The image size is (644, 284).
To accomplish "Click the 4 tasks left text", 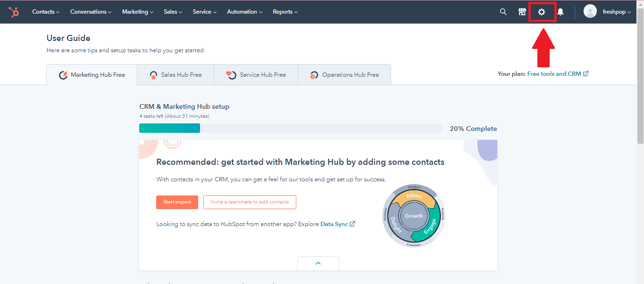I will pyautogui.click(x=175, y=116).
